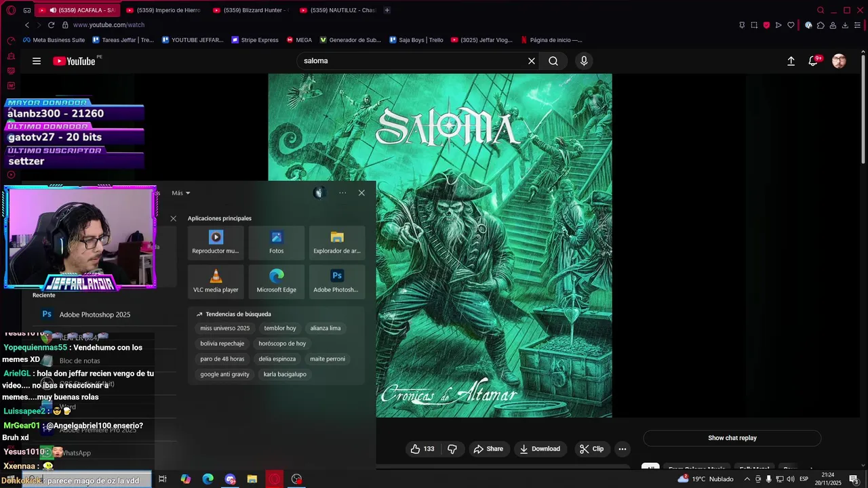Open Explorador de archivos tile
The image size is (868, 488).
coord(337,243)
